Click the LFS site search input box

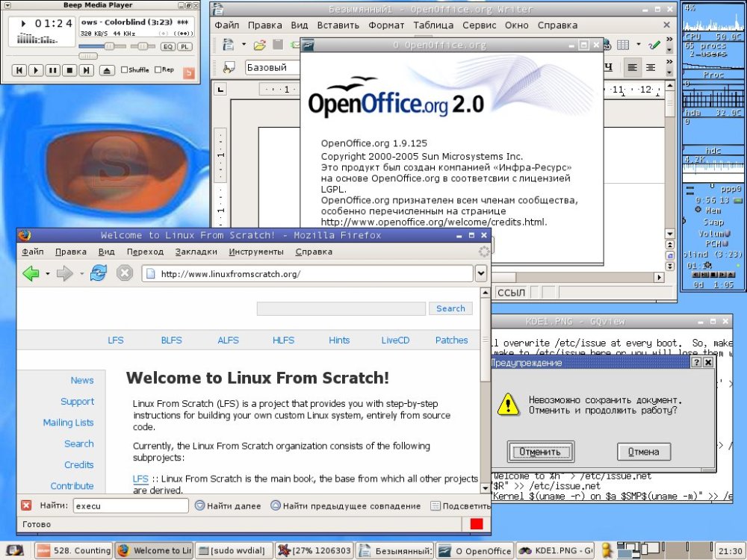[x=341, y=308]
